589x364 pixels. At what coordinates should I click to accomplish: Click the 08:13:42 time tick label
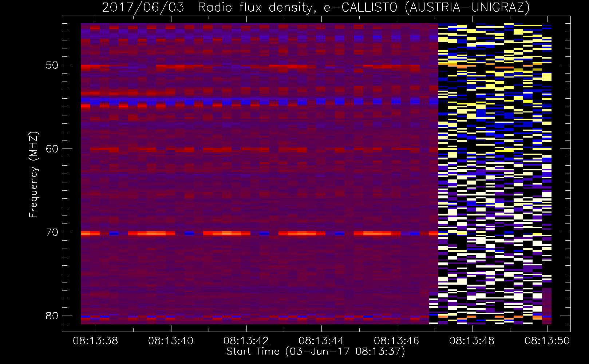246,341
